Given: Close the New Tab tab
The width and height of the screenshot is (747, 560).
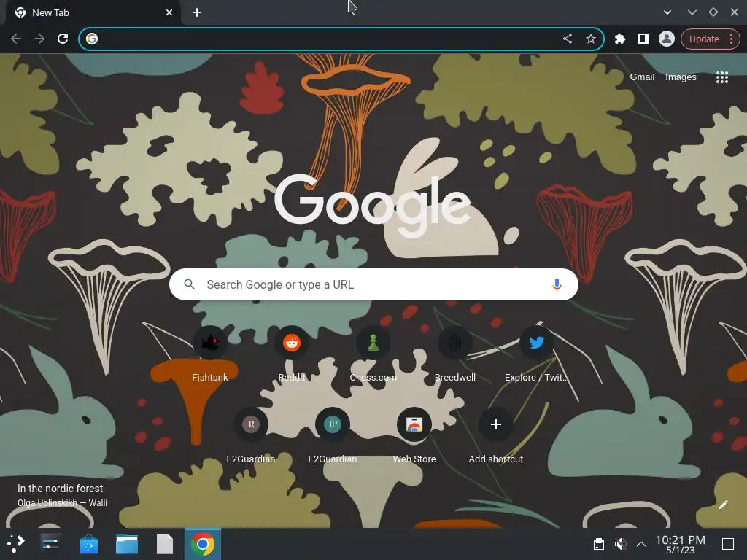Looking at the screenshot, I should point(169,13).
